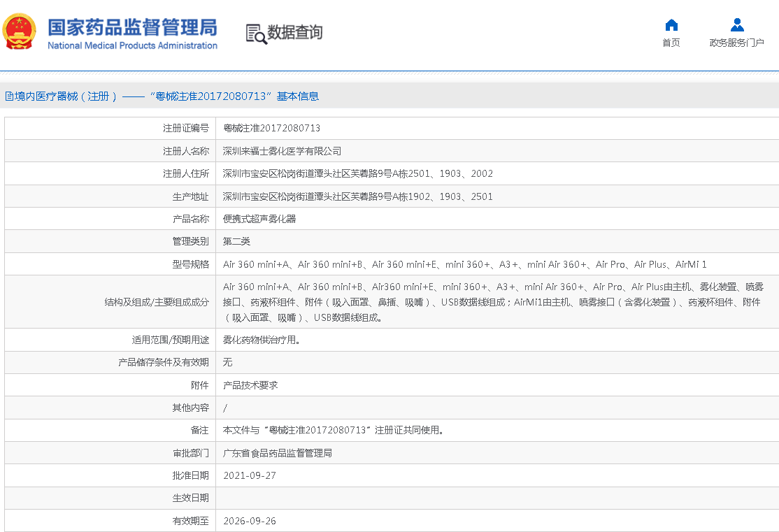Click the 第二类 management category value

coord(236,241)
